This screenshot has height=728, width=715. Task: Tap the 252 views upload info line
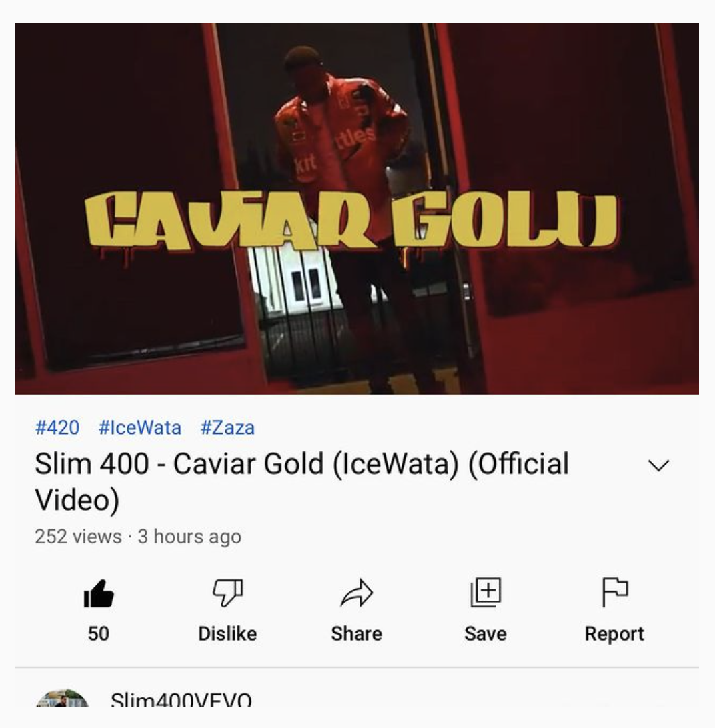pyautogui.click(x=139, y=537)
